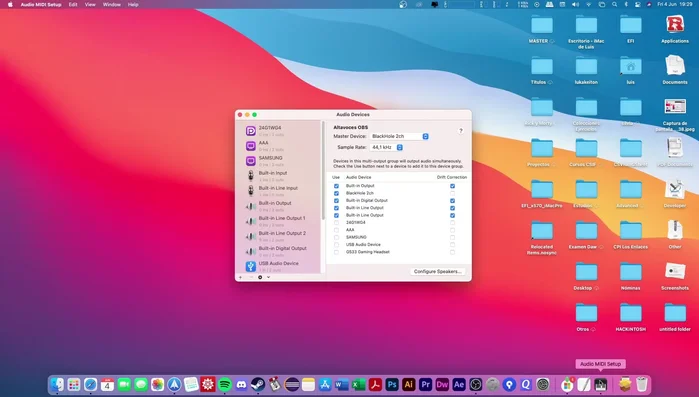Open Discord from the Dock
This screenshot has height=397, width=699.
pos(241,385)
